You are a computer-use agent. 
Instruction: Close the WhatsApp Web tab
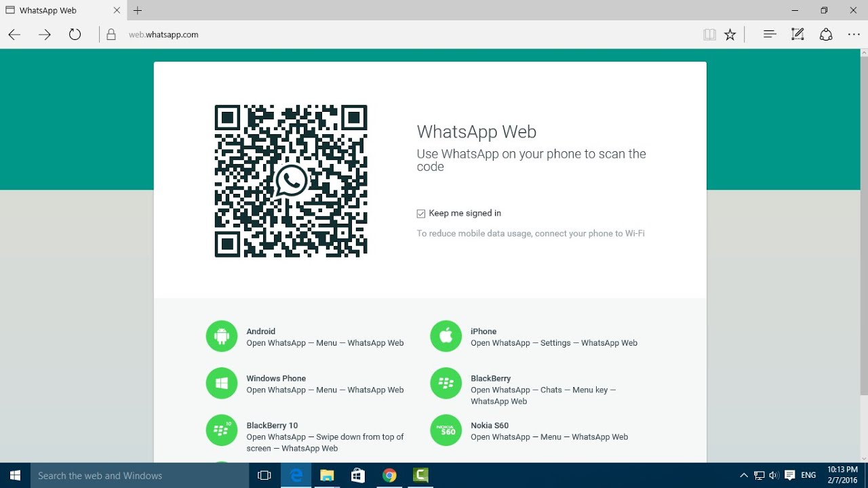[116, 11]
